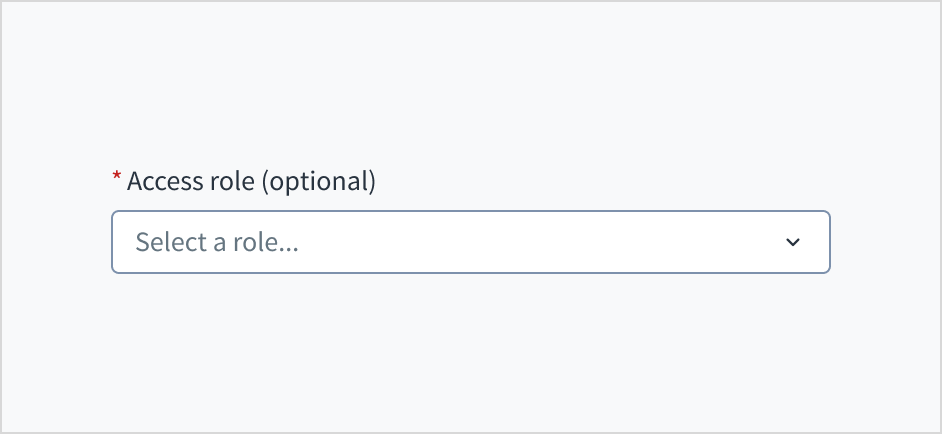Click the "Access role (optional)" label

[x=251, y=182]
